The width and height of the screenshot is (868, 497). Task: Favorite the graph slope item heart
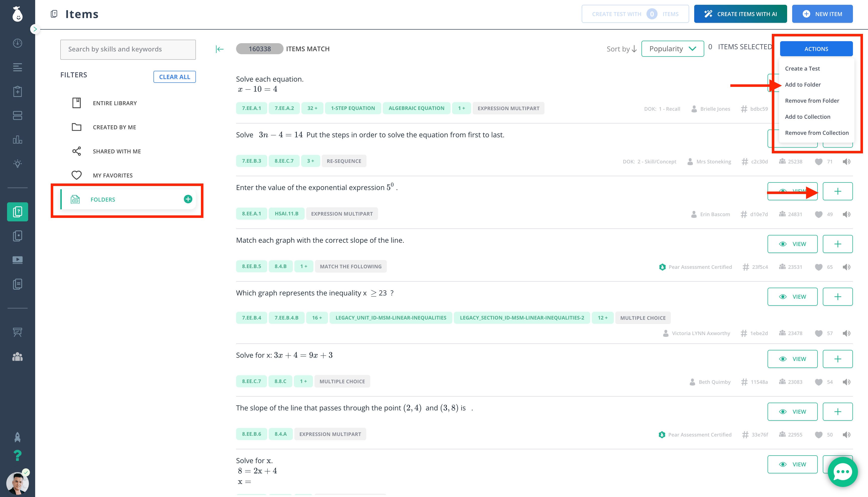[819, 267]
